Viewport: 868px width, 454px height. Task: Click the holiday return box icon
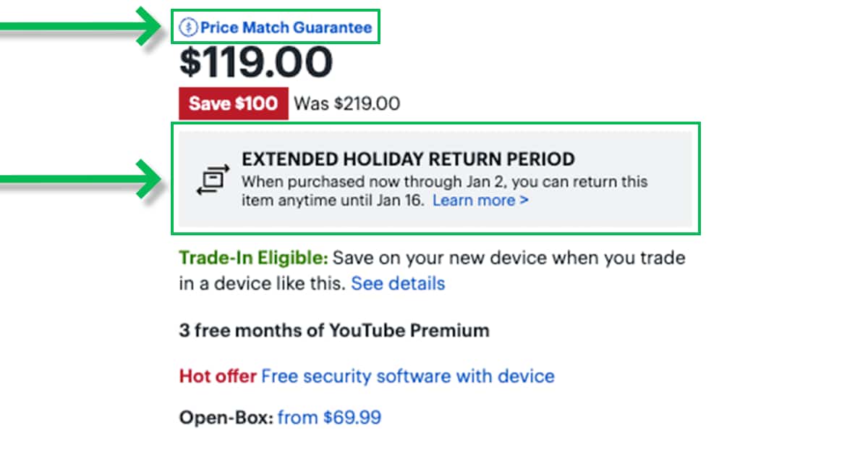point(213,180)
